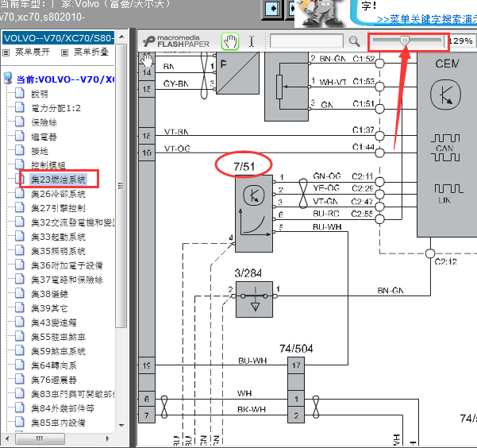This screenshot has height=448, width=477.
Task: Click the page icon beside 保險絲
Action: point(20,122)
